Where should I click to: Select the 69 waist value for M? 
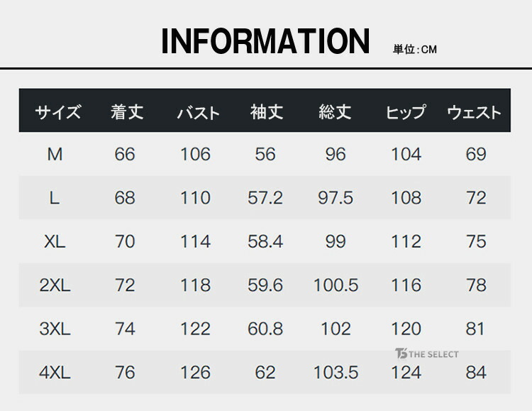click(476, 154)
